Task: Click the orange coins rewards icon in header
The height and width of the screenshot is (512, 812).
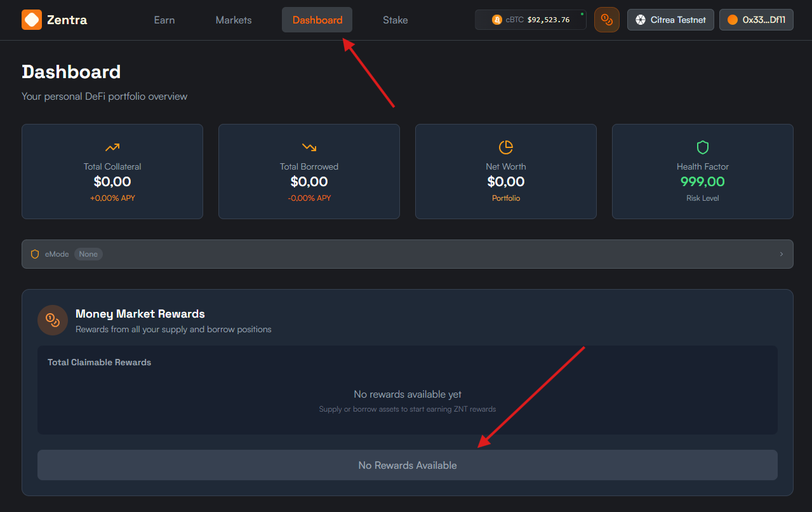Action: point(606,20)
